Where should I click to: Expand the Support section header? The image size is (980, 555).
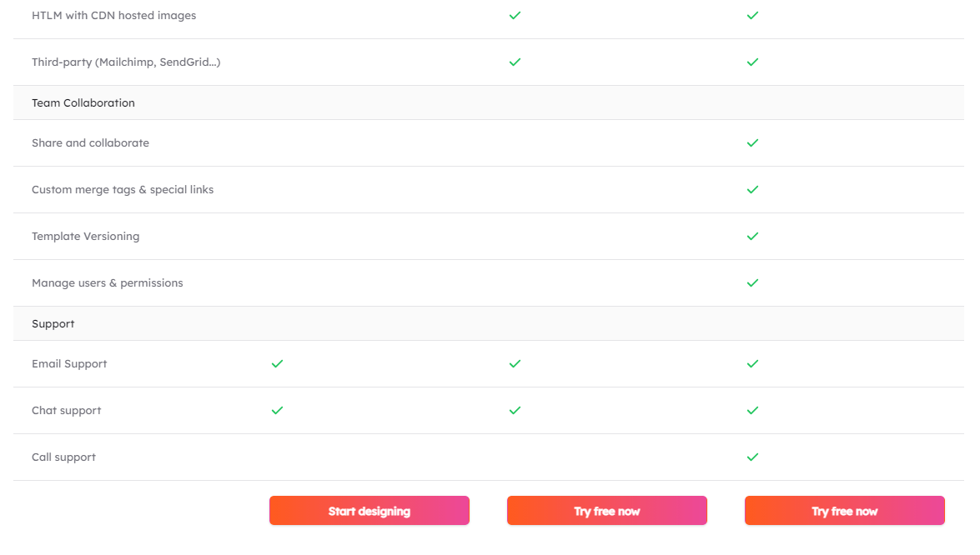point(53,322)
